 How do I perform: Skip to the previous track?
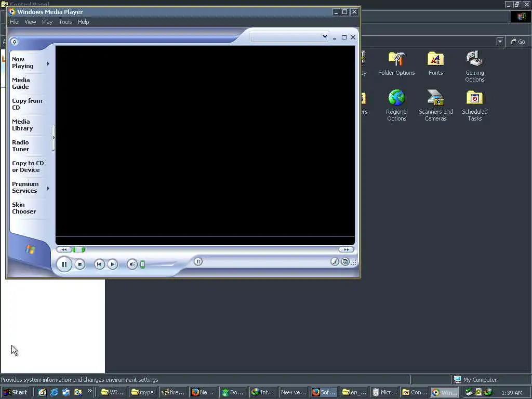pyautogui.click(x=99, y=264)
